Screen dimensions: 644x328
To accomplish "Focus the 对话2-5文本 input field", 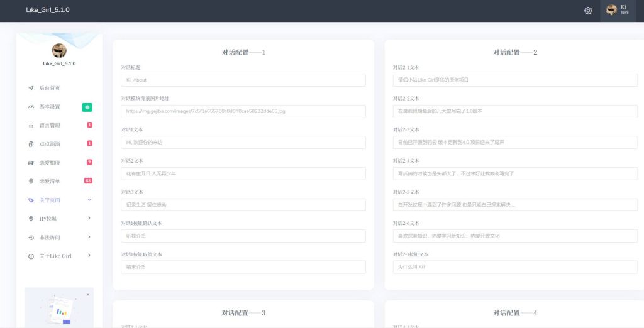I will coord(515,205).
